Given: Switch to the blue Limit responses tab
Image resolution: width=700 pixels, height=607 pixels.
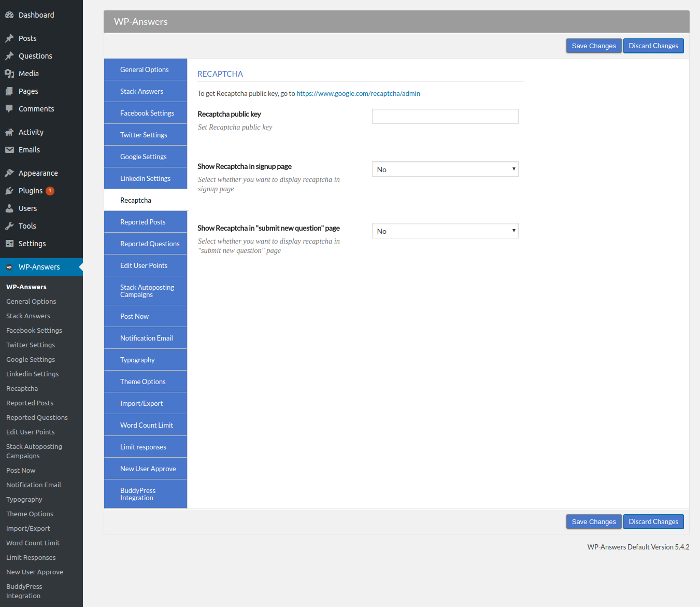Looking at the screenshot, I should (x=146, y=447).
